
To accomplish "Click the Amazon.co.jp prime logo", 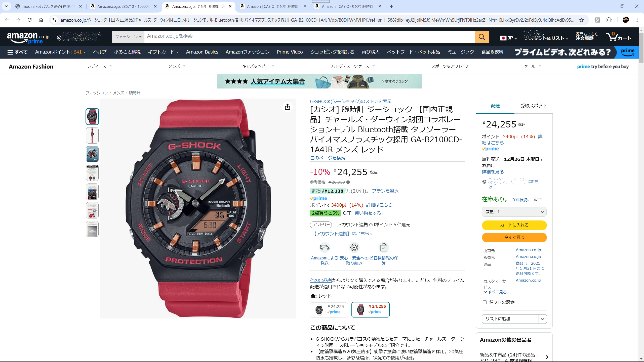I will 28,38.
